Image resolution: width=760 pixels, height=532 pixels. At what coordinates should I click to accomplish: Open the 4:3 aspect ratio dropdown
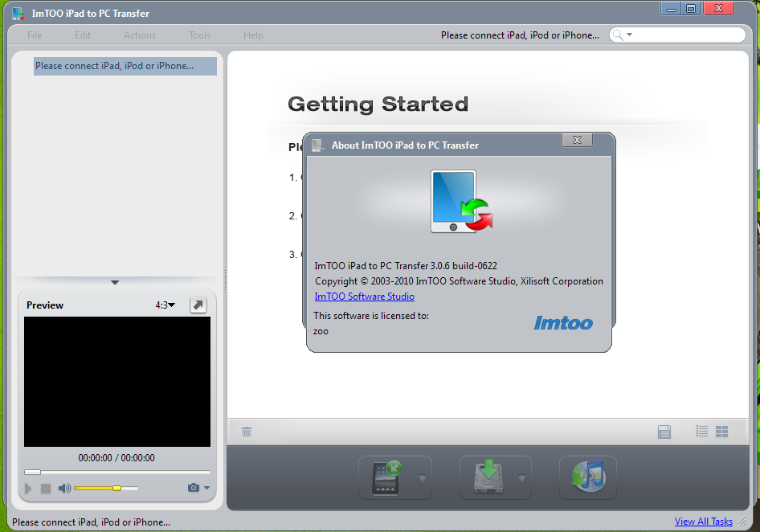pos(165,305)
